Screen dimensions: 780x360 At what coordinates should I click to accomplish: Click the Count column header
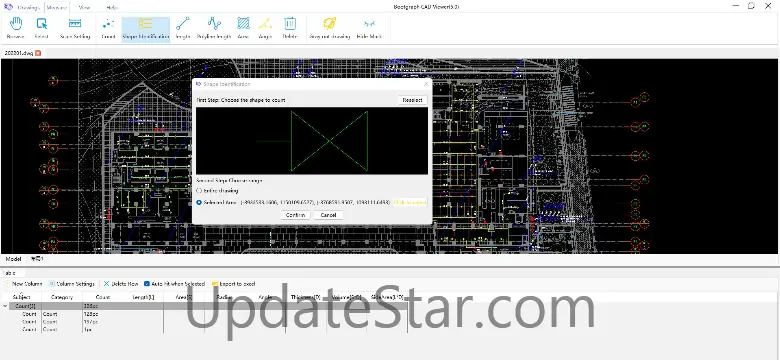tap(102, 297)
